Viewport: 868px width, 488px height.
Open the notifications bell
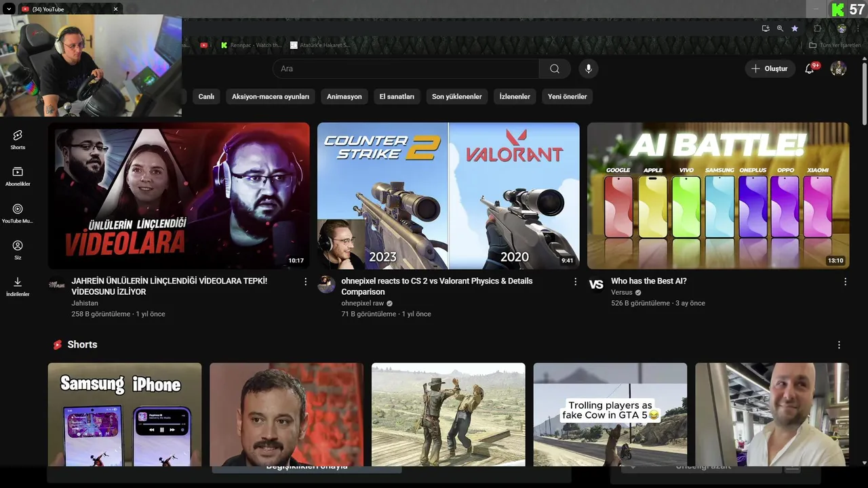(810, 68)
